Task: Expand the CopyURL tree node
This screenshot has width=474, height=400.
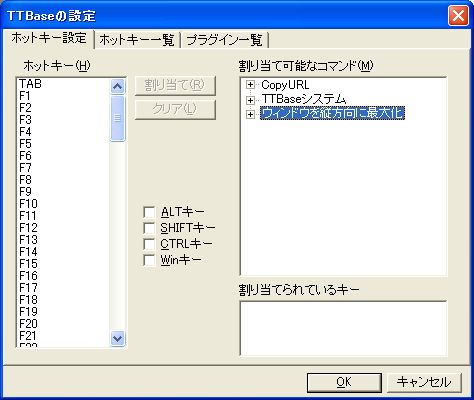Action: (x=250, y=85)
